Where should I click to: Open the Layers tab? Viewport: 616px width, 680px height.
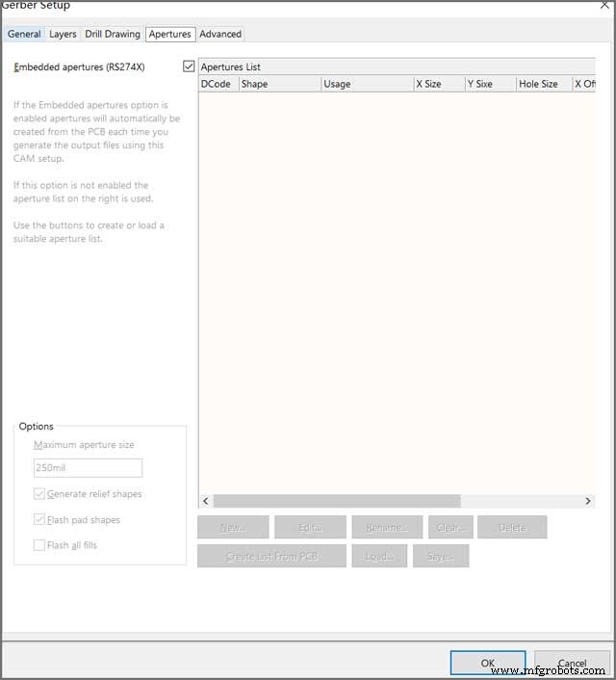pyautogui.click(x=63, y=34)
